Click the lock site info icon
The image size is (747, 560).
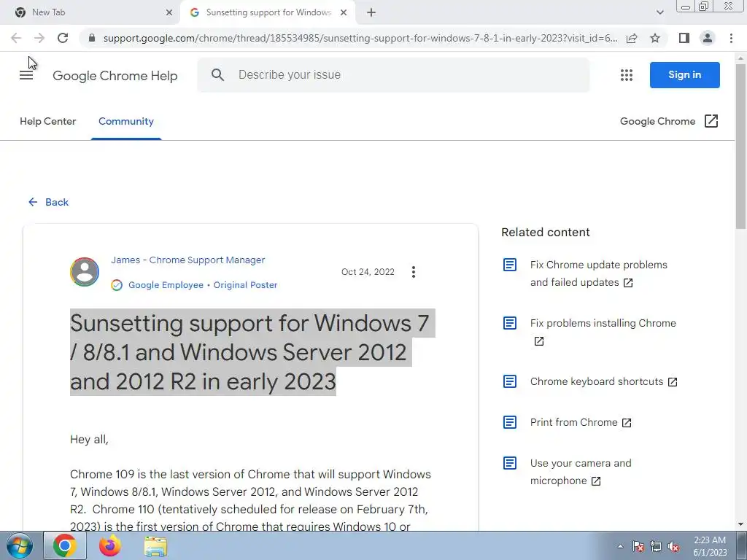point(92,38)
